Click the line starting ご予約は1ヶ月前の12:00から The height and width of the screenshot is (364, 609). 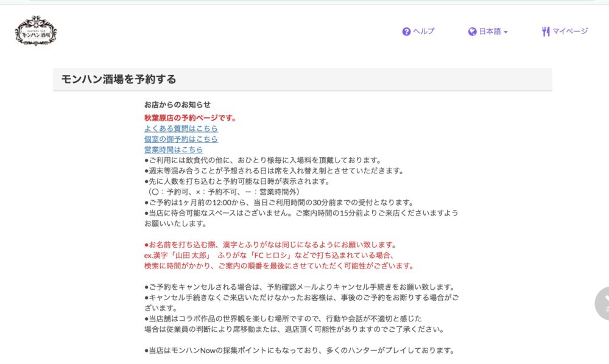[280, 203]
